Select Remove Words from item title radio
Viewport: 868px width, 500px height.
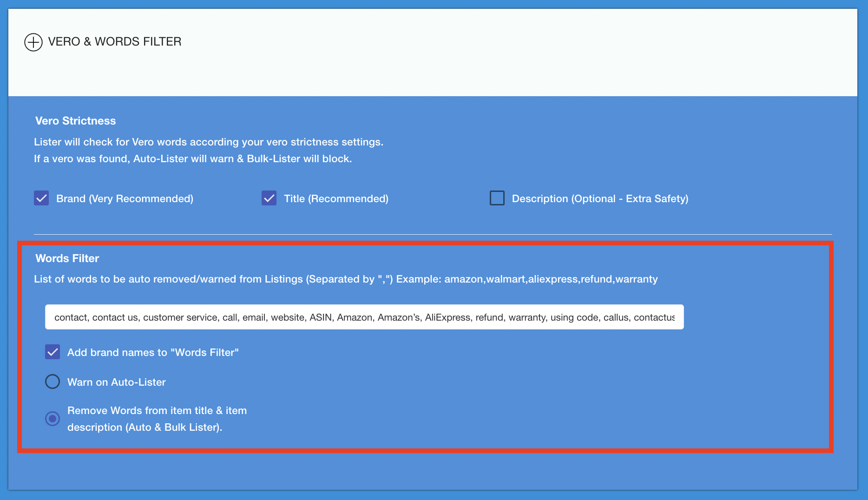[53, 419]
